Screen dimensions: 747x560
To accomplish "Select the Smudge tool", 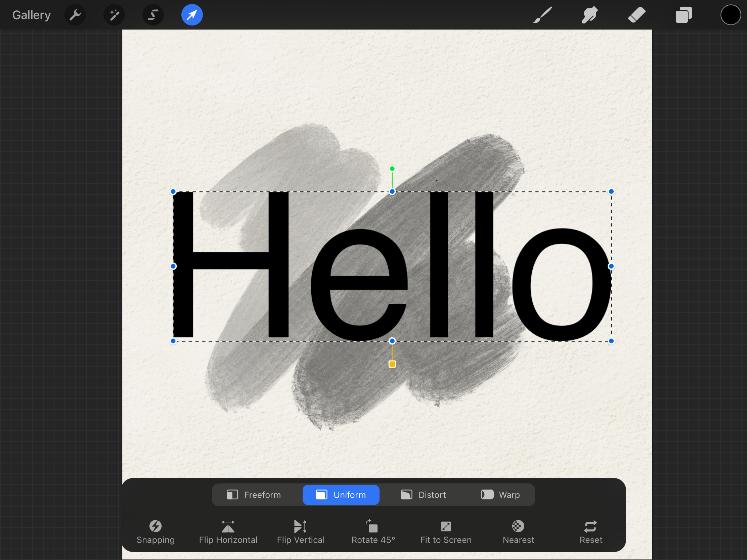I will pyautogui.click(x=589, y=15).
